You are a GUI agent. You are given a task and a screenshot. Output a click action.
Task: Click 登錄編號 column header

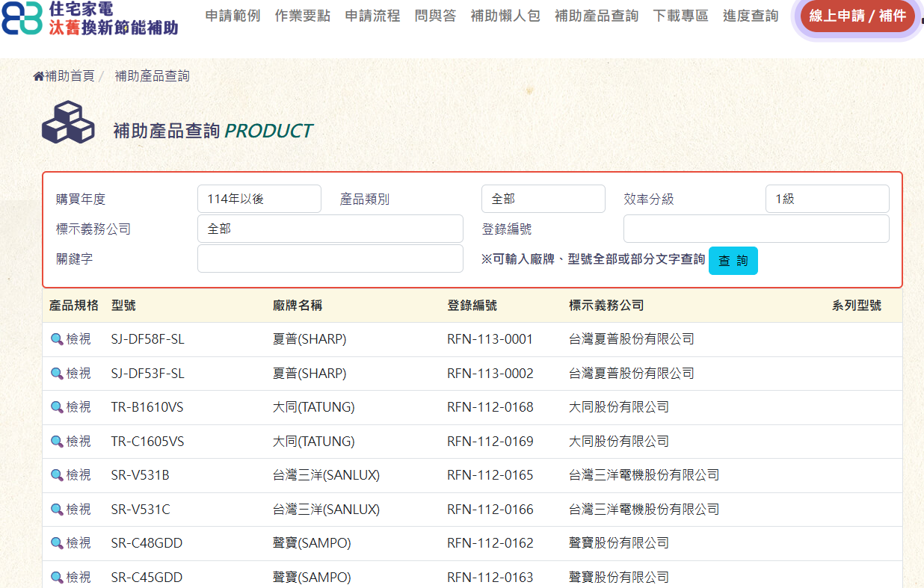(x=472, y=306)
